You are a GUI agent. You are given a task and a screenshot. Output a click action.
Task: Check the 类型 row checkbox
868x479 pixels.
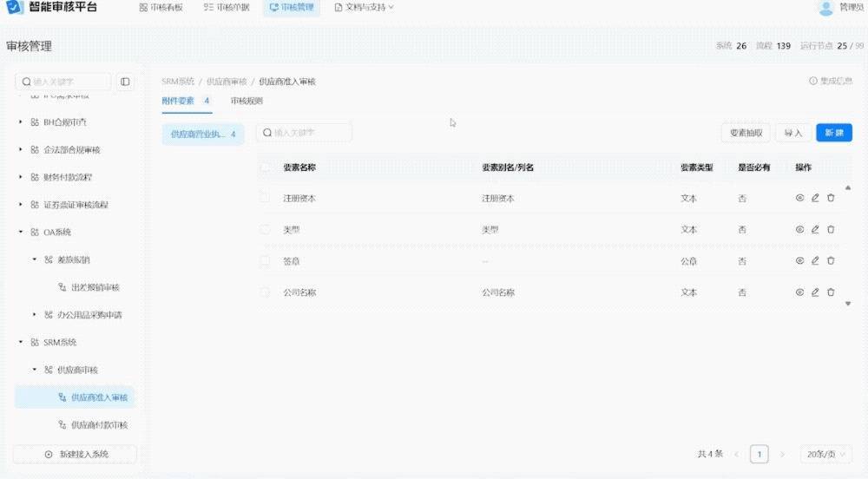(x=265, y=229)
